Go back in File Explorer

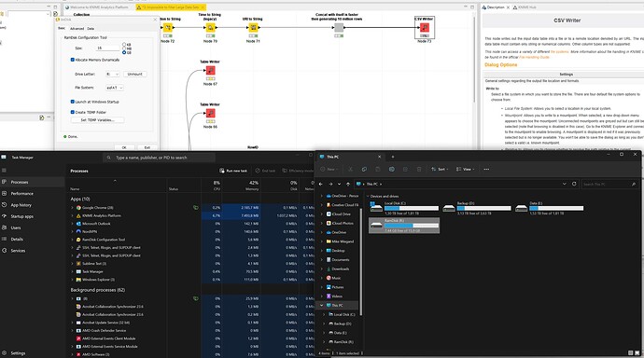point(321,184)
